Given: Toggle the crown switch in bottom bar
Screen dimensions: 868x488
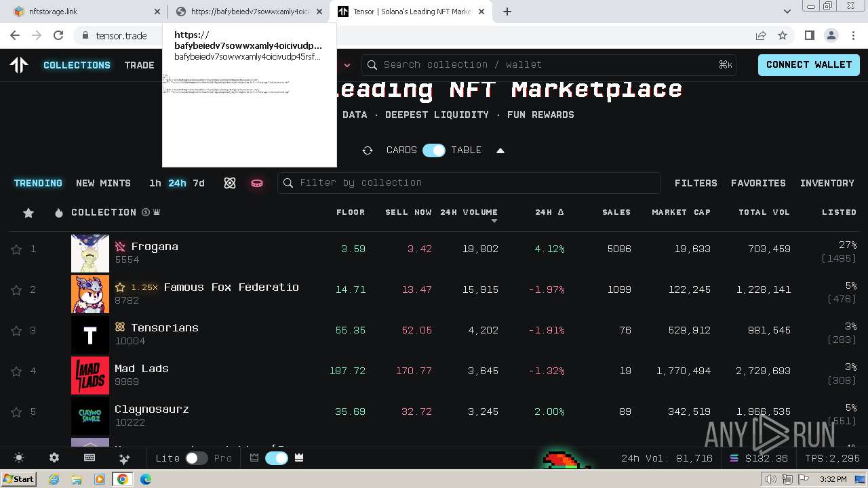Looking at the screenshot, I should click(x=277, y=458).
